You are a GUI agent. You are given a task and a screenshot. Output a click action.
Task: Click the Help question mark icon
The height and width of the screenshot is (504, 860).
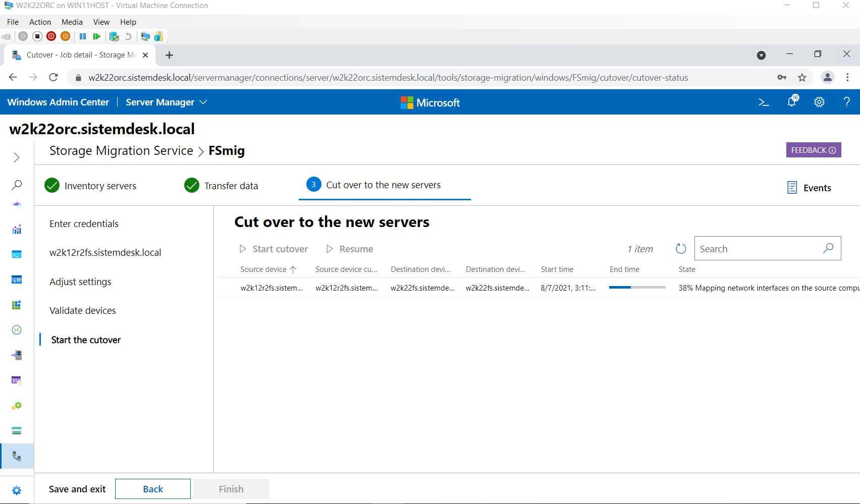(846, 102)
